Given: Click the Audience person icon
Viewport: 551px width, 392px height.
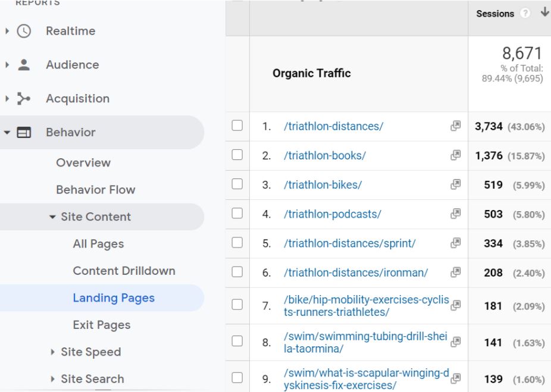Looking at the screenshot, I should [24, 65].
